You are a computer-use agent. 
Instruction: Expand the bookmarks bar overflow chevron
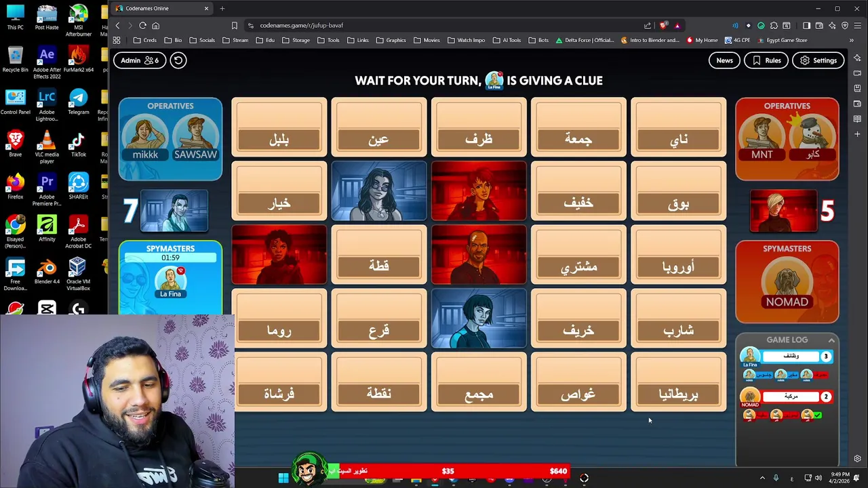[851, 40]
